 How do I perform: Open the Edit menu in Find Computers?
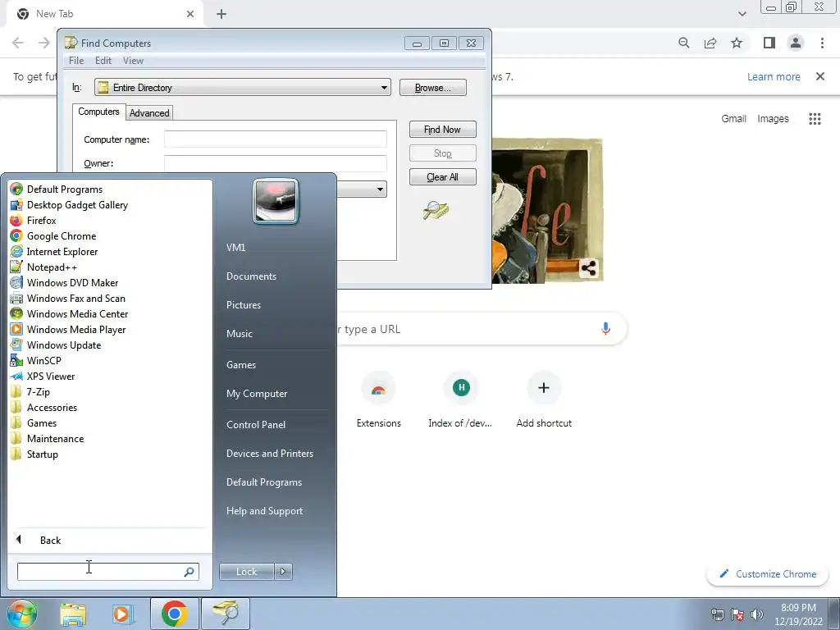pyautogui.click(x=103, y=61)
